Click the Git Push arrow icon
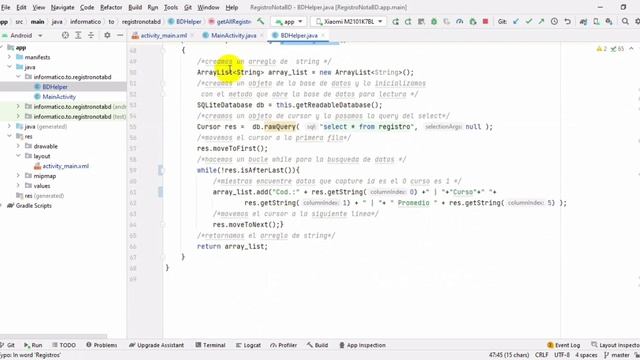Viewport: 640px width, 360px height. [x=541, y=22]
